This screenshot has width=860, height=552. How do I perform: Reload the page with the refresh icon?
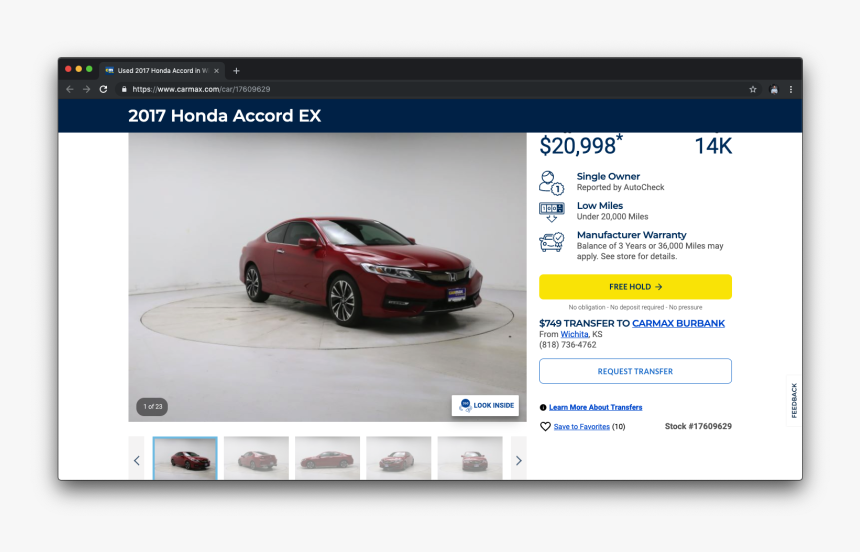(x=103, y=89)
